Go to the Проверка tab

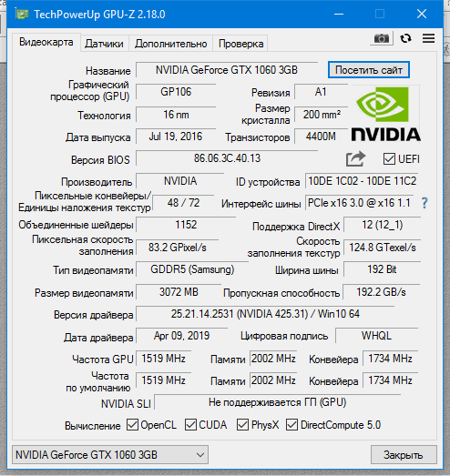coord(241,44)
